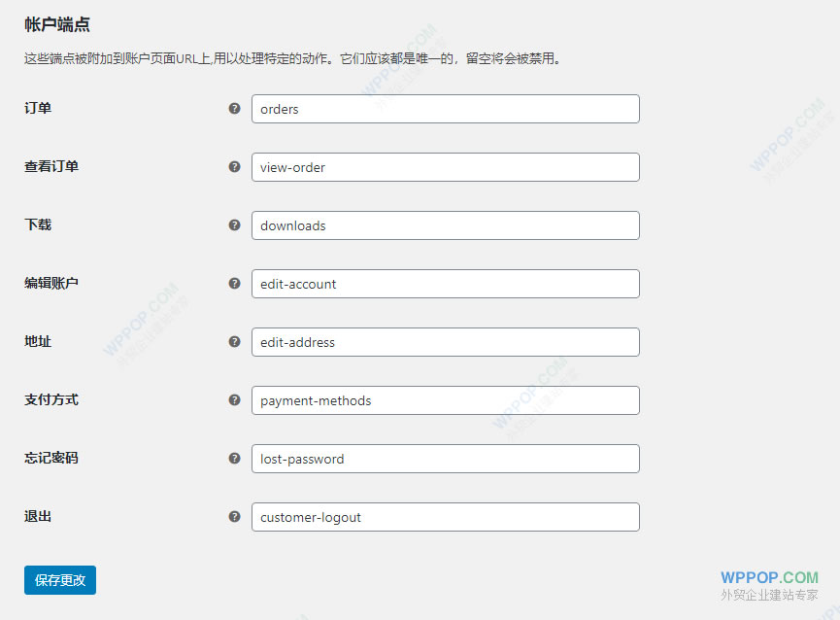Click the question mark beside 支付方式

(234, 399)
